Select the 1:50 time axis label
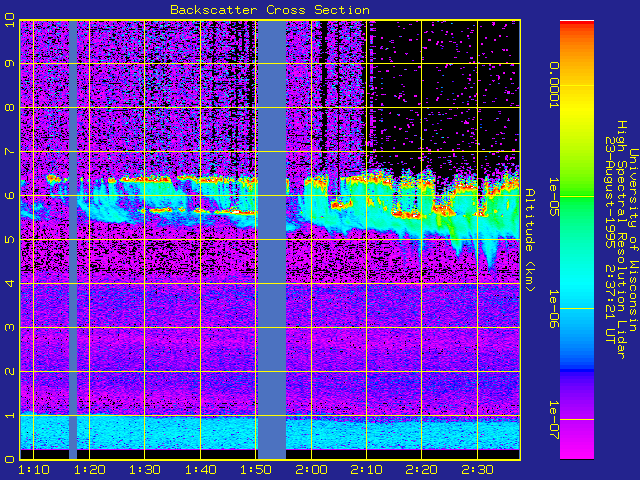 (256, 469)
